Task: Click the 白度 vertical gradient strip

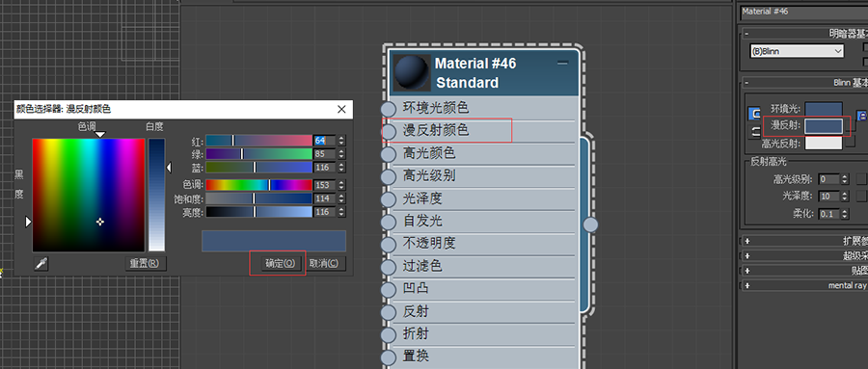Action: pyautogui.click(x=156, y=195)
